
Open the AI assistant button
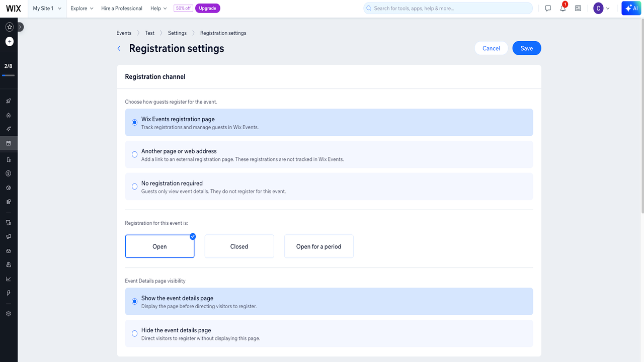coord(631,8)
